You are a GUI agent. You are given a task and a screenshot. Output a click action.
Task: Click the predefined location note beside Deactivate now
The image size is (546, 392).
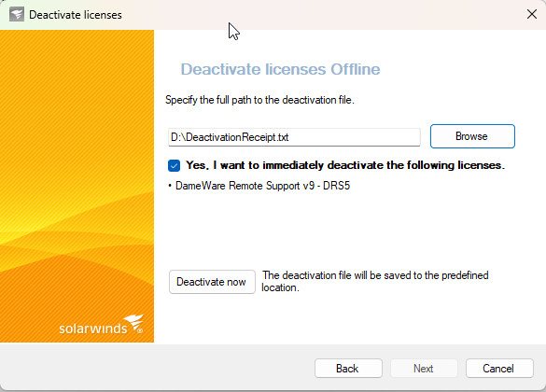[x=375, y=281]
